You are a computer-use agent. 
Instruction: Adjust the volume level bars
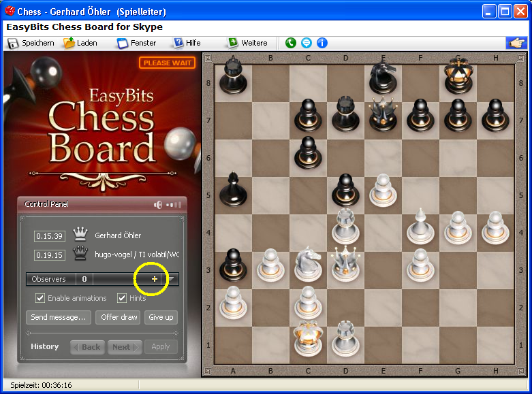(174, 205)
